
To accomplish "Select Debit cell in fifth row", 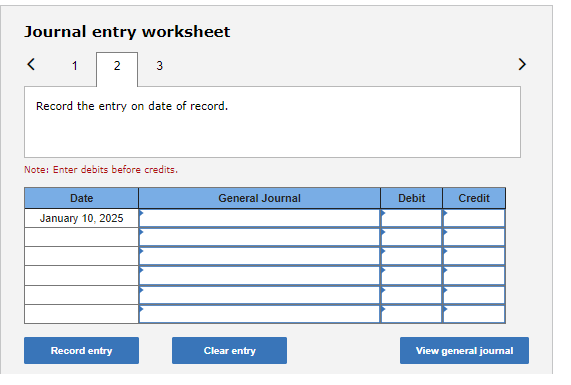I will (x=411, y=295).
